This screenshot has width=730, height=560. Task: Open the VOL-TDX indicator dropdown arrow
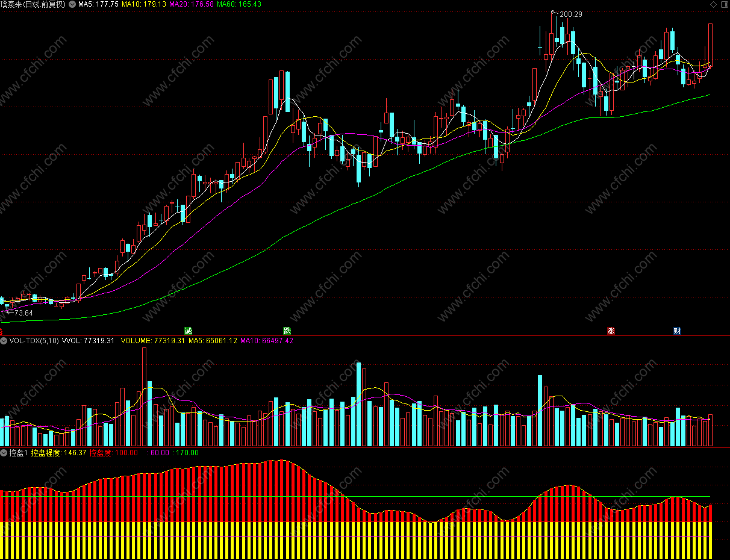(x=4, y=341)
